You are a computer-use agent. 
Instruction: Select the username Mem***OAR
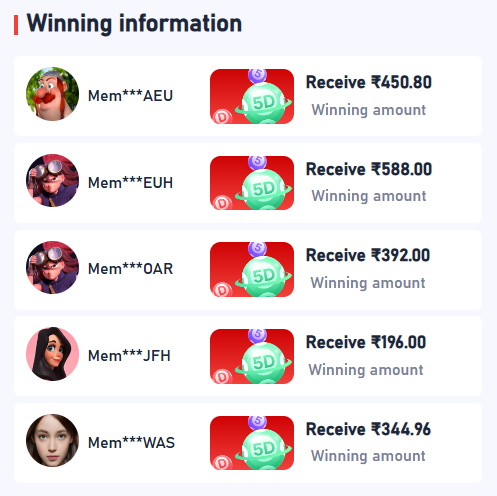(x=130, y=269)
